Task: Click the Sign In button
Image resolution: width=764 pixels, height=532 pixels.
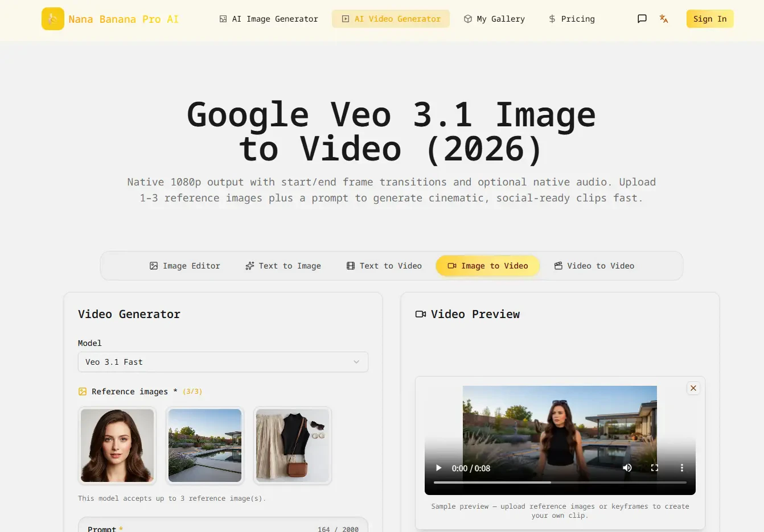Action: coord(710,19)
